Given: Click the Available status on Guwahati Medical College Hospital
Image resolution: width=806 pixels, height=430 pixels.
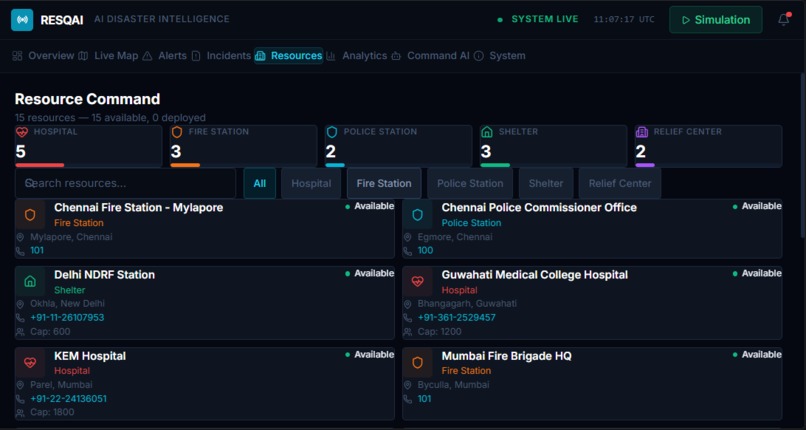Looking at the screenshot, I should tap(757, 273).
